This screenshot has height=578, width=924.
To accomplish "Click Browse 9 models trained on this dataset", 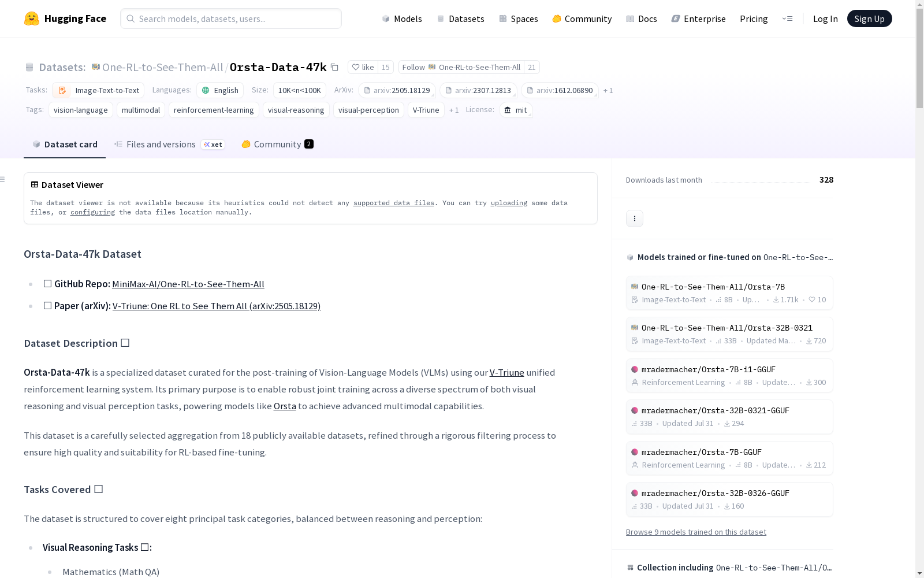I will (696, 532).
